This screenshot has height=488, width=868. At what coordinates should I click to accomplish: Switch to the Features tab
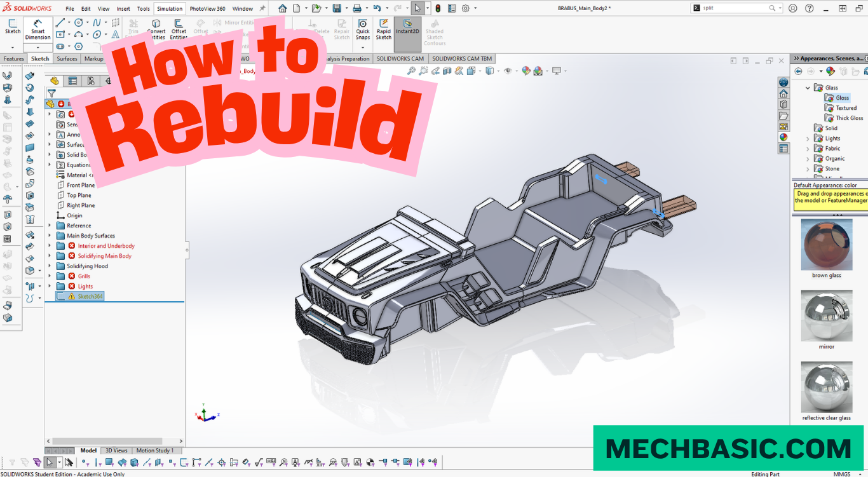(x=13, y=58)
